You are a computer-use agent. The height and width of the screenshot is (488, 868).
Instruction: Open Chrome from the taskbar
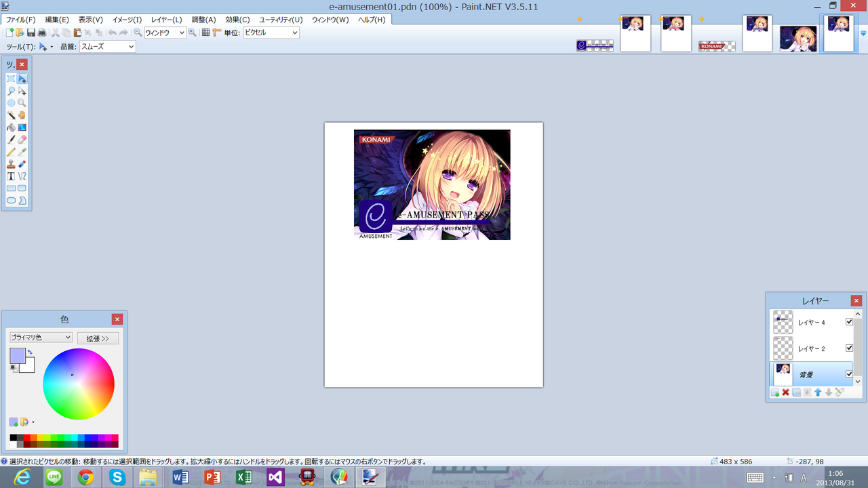pyautogui.click(x=85, y=477)
